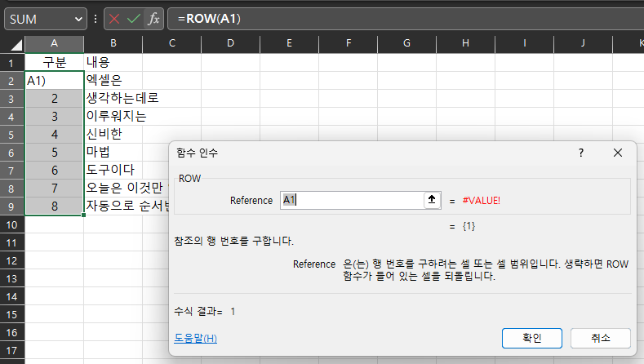Select all cells via corner triangle
The image size is (644, 364).
pyautogui.click(x=16, y=44)
